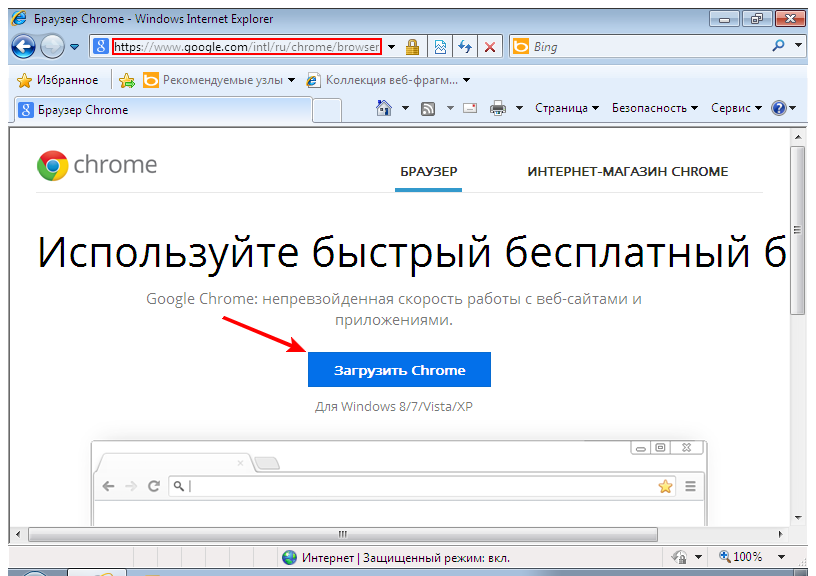Click the Back navigation arrow button
The height and width of the screenshot is (576, 816).
[23, 47]
